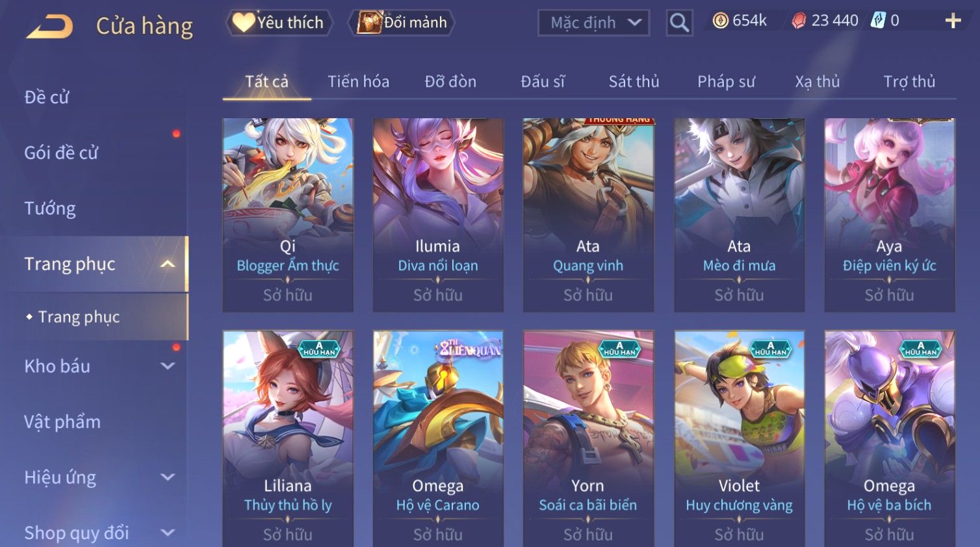The width and height of the screenshot is (980, 547).
Task: Expand the Hiệu ứng sidebar section
Action: [x=168, y=477]
